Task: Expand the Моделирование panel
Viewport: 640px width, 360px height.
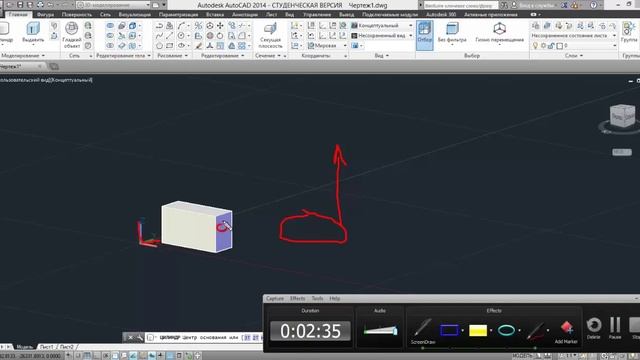Action: [23, 56]
